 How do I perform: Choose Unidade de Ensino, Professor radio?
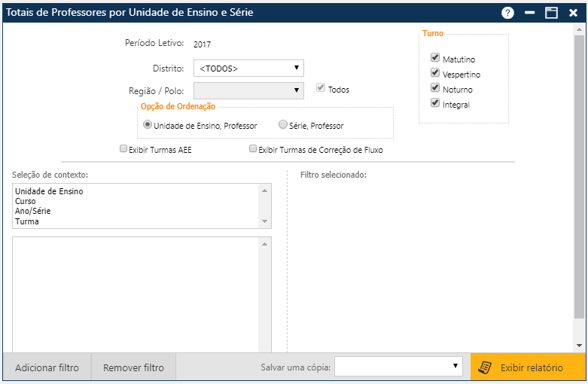click(x=148, y=125)
